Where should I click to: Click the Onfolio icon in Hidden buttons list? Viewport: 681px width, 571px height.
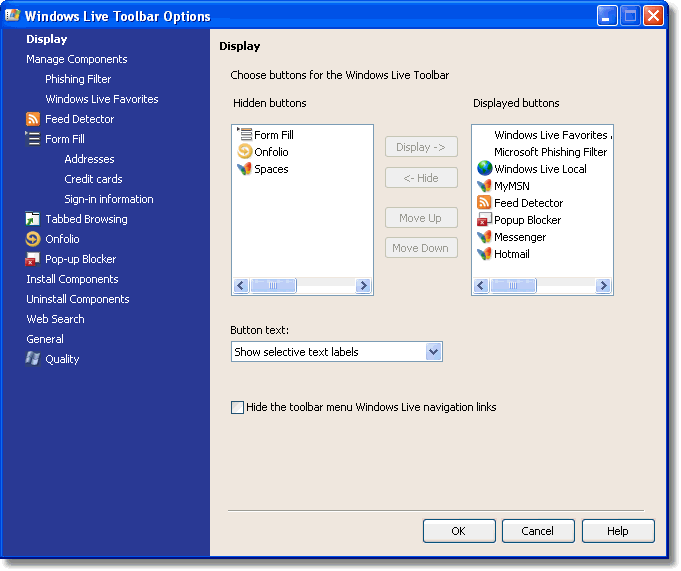click(x=245, y=152)
